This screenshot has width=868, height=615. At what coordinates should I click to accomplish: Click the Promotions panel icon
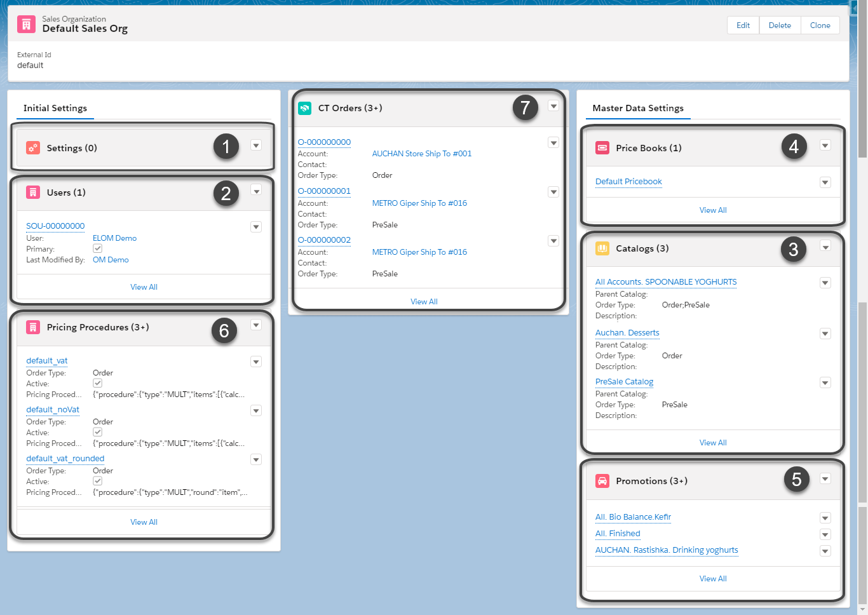pyautogui.click(x=602, y=481)
